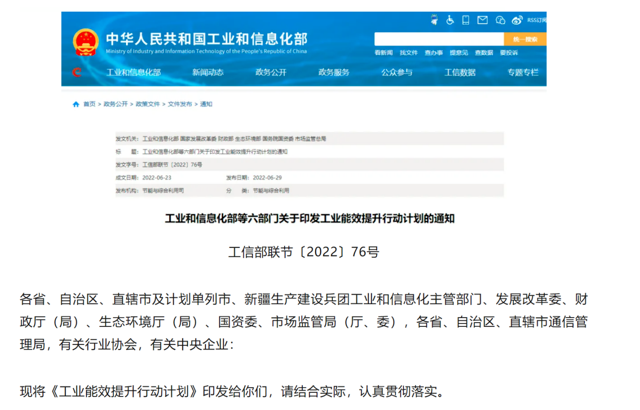Click the 发布机构 value 节能与综合利用司
The width and height of the screenshot is (640, 410).
pyautogui.click(x=163, y=191)
